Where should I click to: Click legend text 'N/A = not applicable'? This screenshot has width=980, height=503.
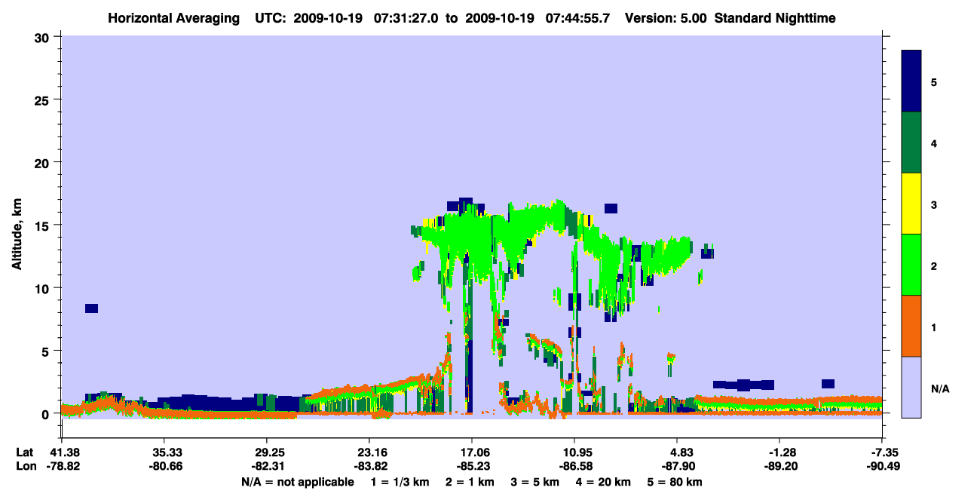point(298,482)
